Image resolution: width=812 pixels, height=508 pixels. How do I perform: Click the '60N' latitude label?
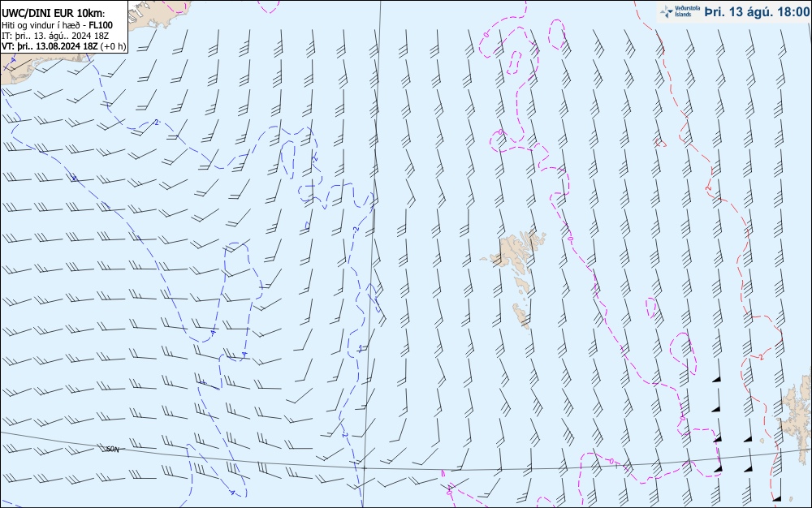[x=112, y=450]
